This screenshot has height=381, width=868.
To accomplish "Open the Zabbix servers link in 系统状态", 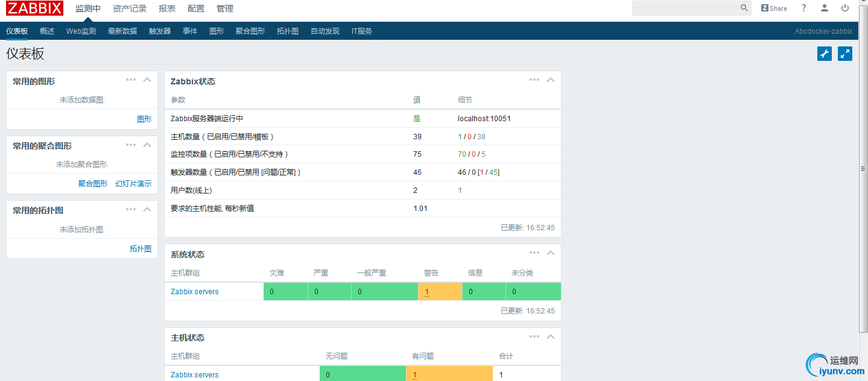I will (195, 292).
